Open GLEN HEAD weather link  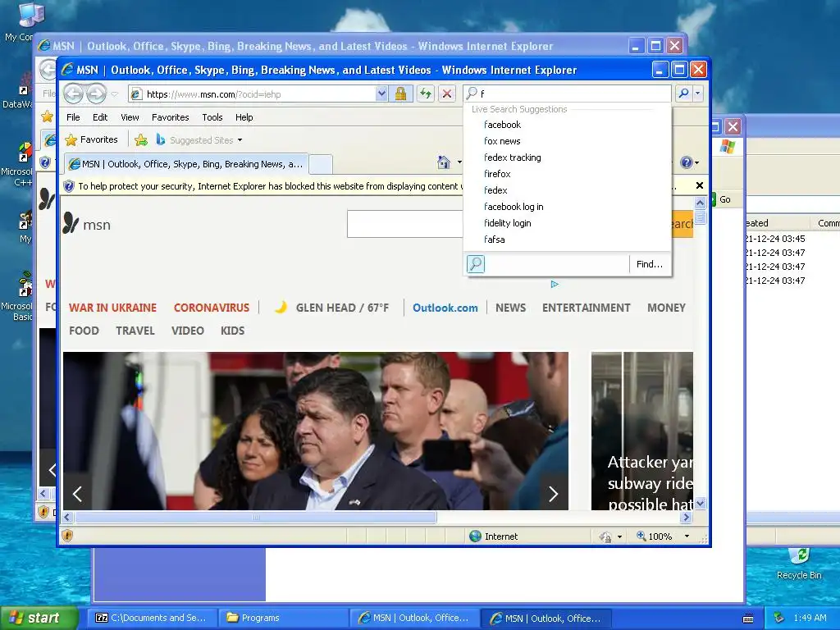[x=332, y=308]
